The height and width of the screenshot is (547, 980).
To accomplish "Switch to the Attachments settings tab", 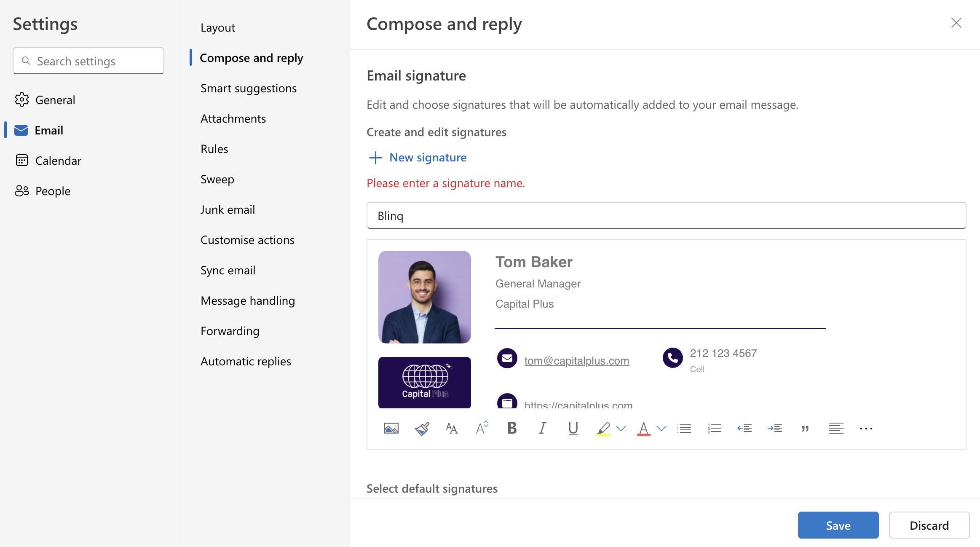I will click(x=233, y=118).
